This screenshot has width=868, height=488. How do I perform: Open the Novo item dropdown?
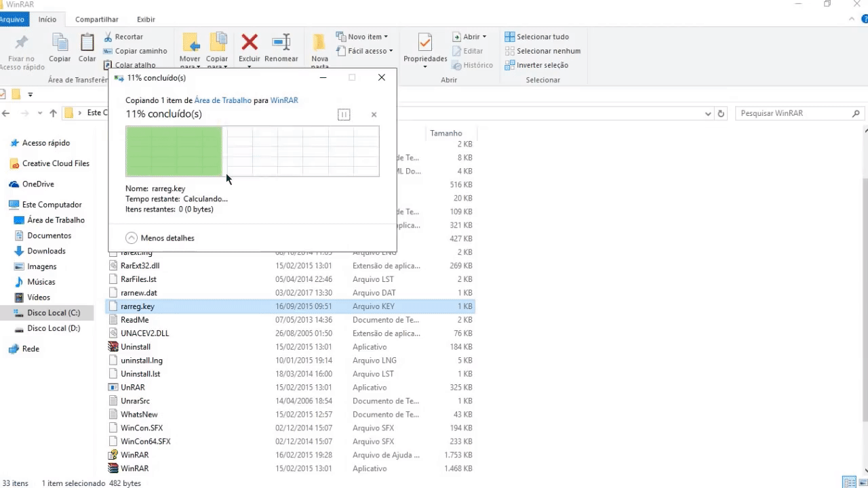pos(363,36)
